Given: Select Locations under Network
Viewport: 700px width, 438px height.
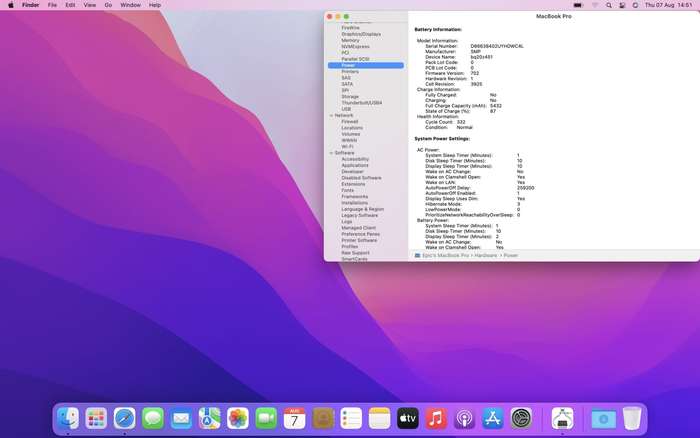Looking at the screenshot, I should [352, 128].
